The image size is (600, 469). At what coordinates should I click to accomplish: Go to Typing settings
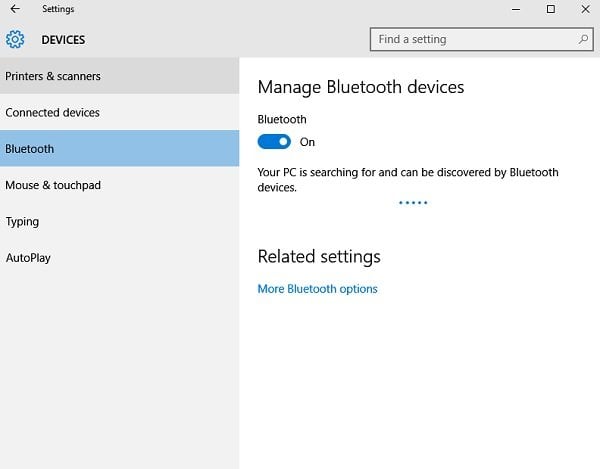[x=119, y=221]
